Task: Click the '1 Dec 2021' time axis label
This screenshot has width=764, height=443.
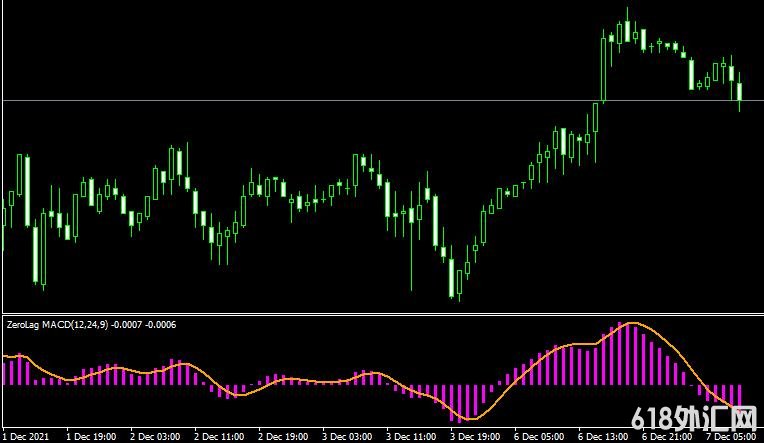Action: (26, 437)
